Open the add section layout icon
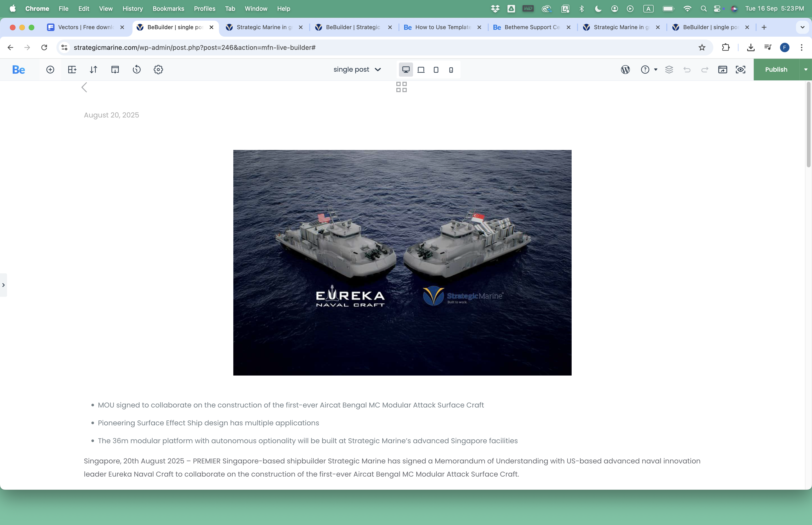The width and height of the screenshot is (812, 525). click(x=72, y=70)
